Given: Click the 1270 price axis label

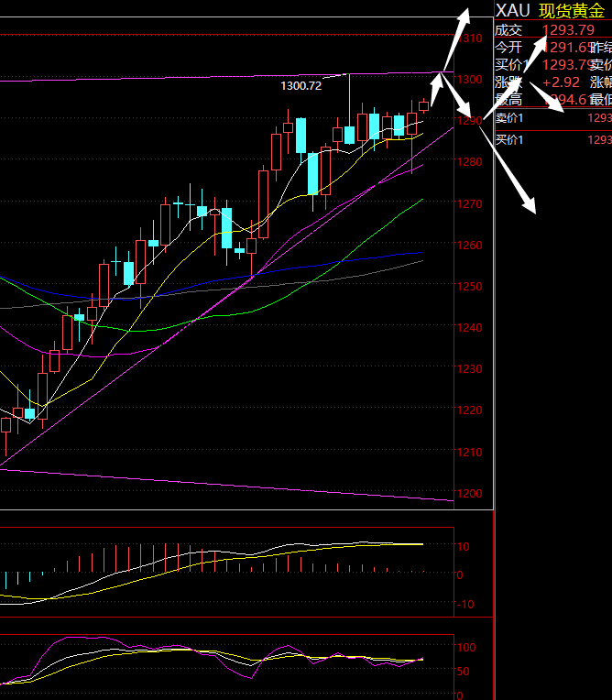Looking at the screenshot, I should (x=470, y=204).
